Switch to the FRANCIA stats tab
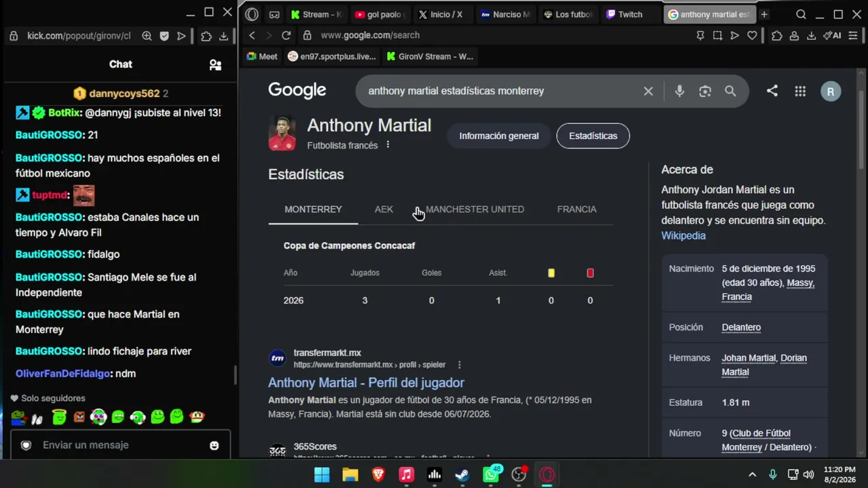The height and width of the screenshot is (488, 868). point(577,209)
